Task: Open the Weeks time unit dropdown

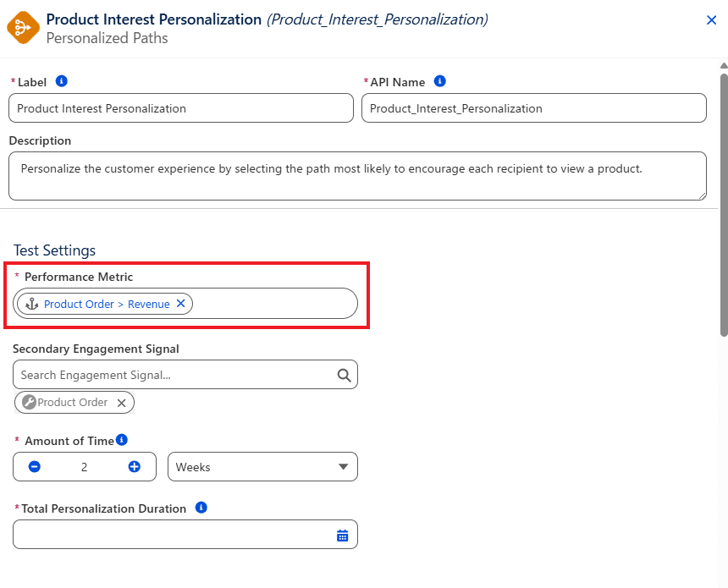Action: [x=262, y=467]
